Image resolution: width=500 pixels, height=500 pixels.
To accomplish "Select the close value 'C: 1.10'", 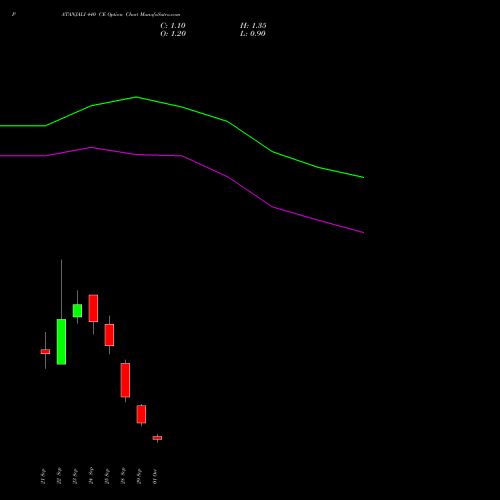I will [x=173, y=26].
